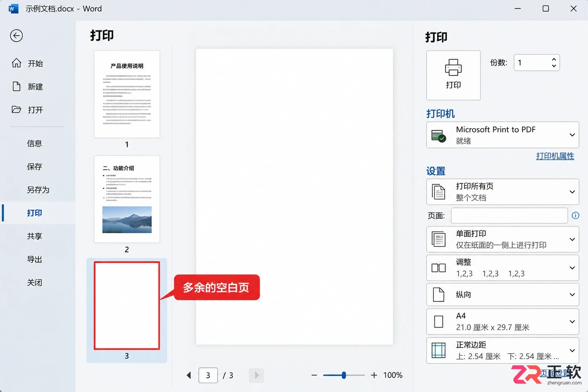Expand the 正常边距 margins dropdown
This screenshot has width=588, height=392.
503,350
